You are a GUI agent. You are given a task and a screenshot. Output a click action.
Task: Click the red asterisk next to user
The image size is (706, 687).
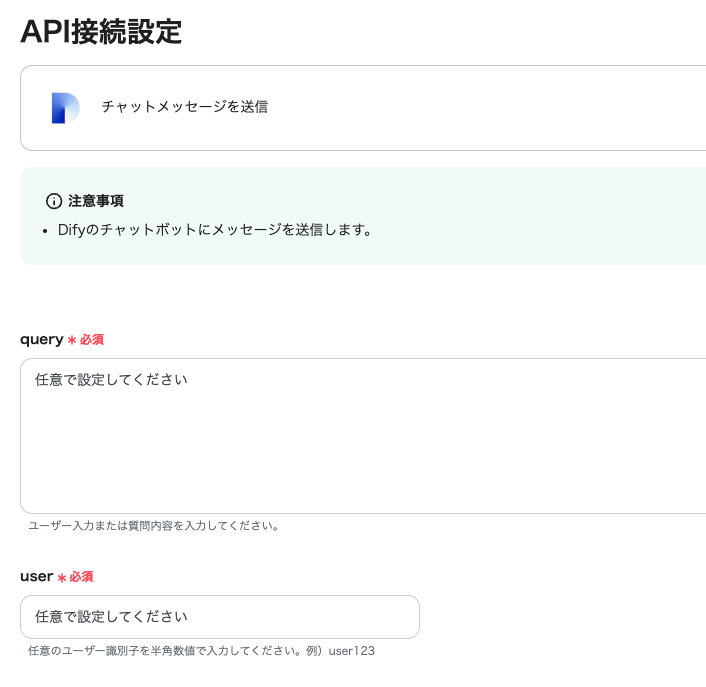point(61,578)
